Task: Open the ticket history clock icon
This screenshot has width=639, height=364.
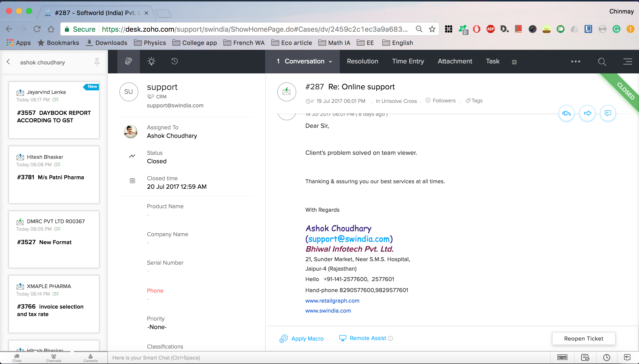Action: tap(174, 61)
